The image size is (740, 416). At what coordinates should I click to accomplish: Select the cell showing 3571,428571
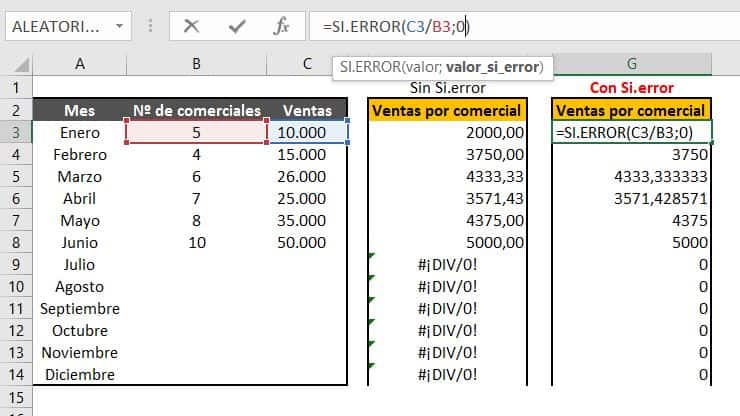pos(632,198)
